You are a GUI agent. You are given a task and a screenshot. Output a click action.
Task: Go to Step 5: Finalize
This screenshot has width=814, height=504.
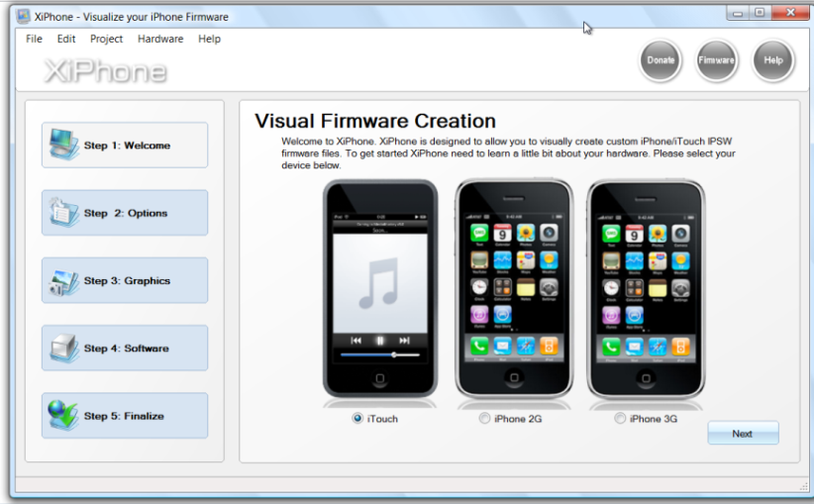click(125, 415)
